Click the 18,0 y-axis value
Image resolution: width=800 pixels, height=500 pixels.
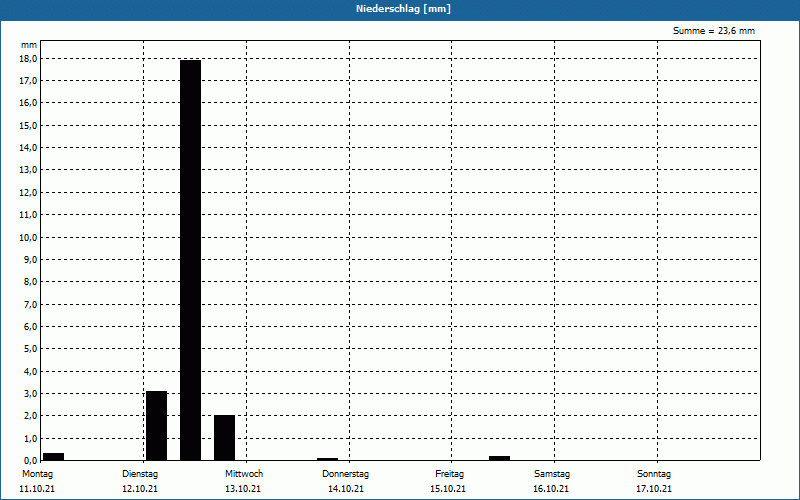(29, 58)
